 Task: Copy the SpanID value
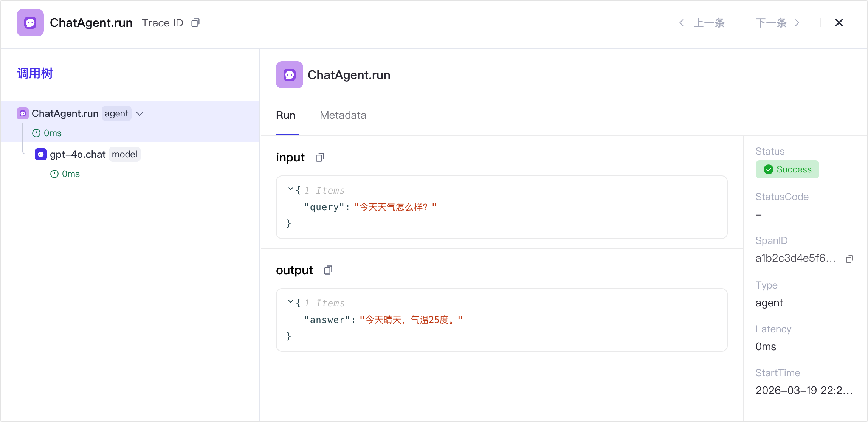click(849, 259)
